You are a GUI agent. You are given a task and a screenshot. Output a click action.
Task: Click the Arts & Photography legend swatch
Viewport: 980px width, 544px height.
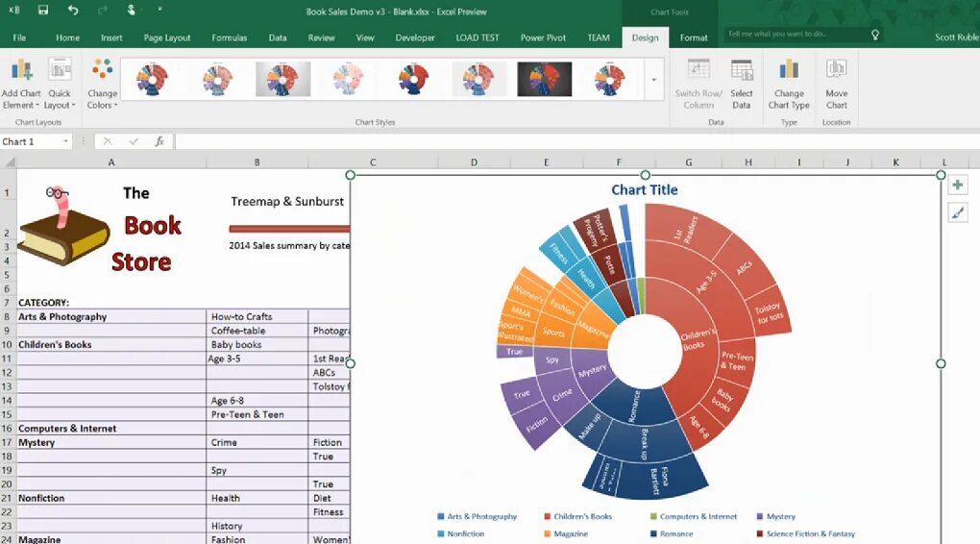click(x=441, y=516)
